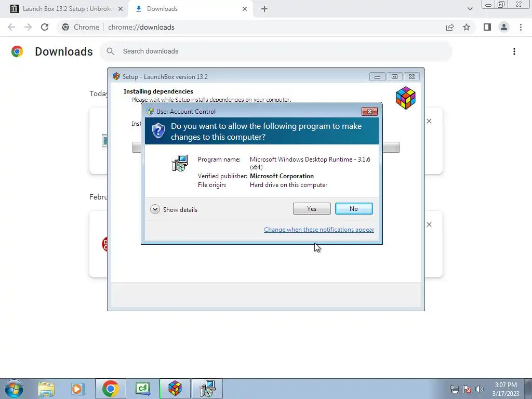The width and height of the screenshot is (532, 399).
Task: Open Windows Explorer from taskbar
Action: pos(46,389)
